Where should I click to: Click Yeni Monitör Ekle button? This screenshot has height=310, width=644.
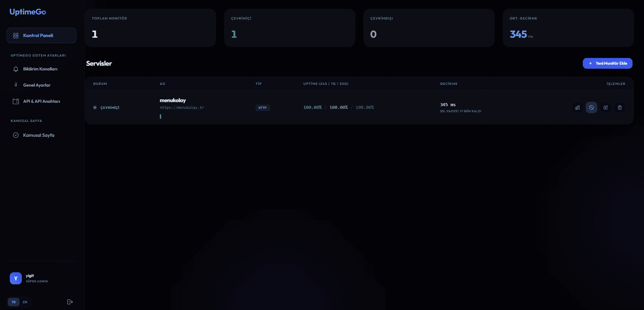[x=608, y=63]
